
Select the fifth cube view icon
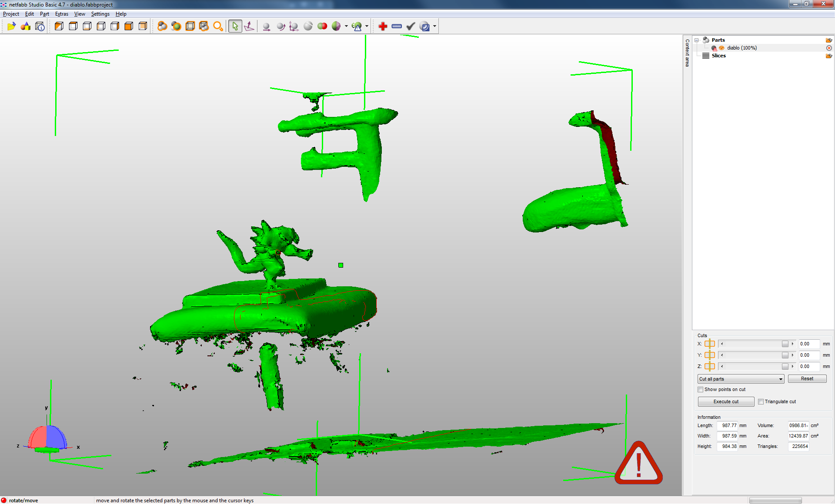[x=115, y=27]
